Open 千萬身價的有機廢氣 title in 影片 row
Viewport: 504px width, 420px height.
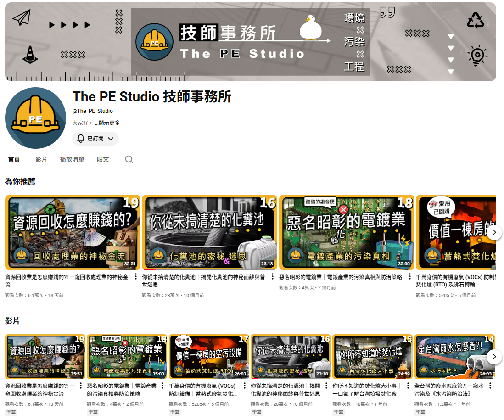pyautogui.click(x=203, y=389)
